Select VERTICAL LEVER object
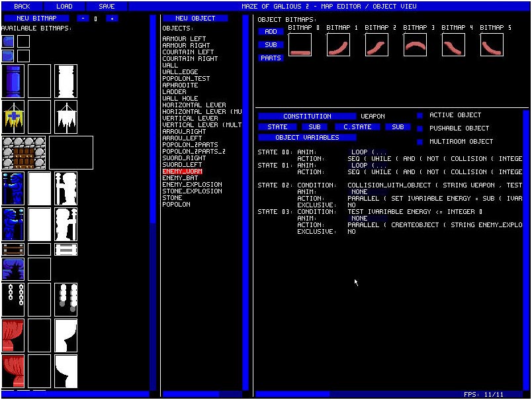The image size is (532, 400). (190, 118)
